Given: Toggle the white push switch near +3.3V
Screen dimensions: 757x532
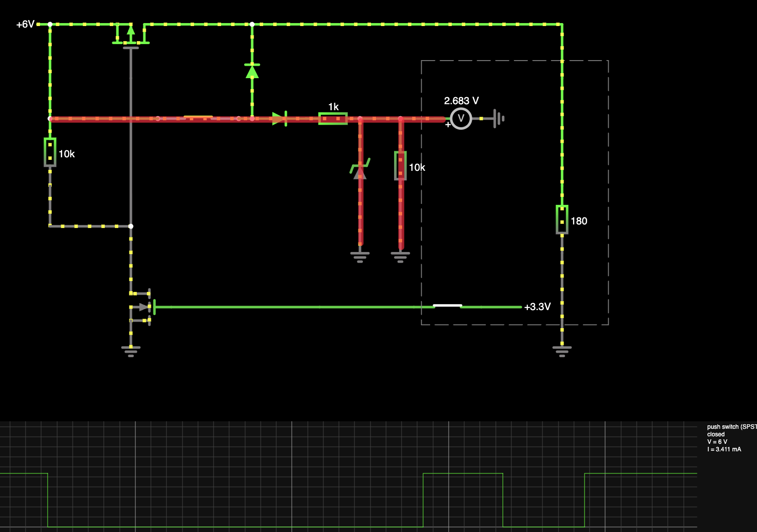Looking at the screenshot, I should pos(447,306).
